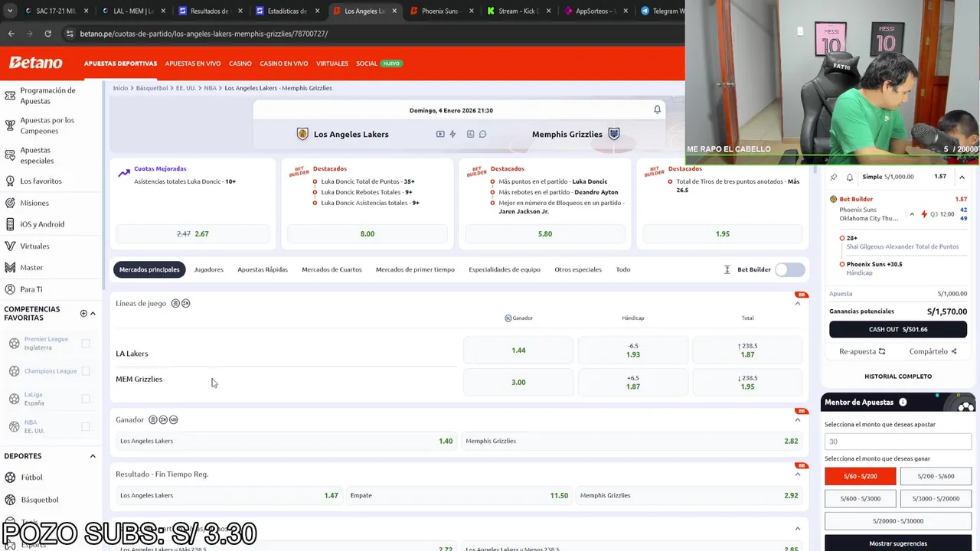Viewport: 980px width, 551px height.
Task: Click the Virtuales sidebar icon
Action: point(10,246)
